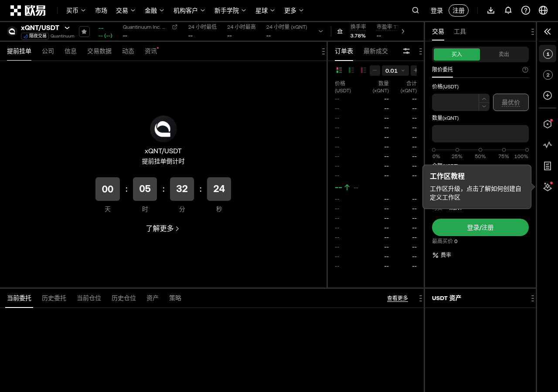558x392 pixels.
Task: Open the 工具 tab in trade panel
Action: (460, 31)
